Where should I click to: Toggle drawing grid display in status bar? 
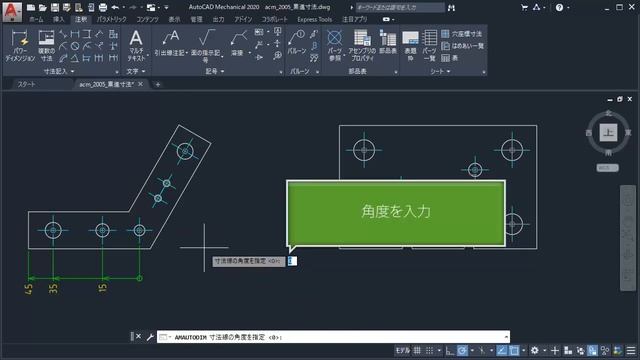point(417,350)
